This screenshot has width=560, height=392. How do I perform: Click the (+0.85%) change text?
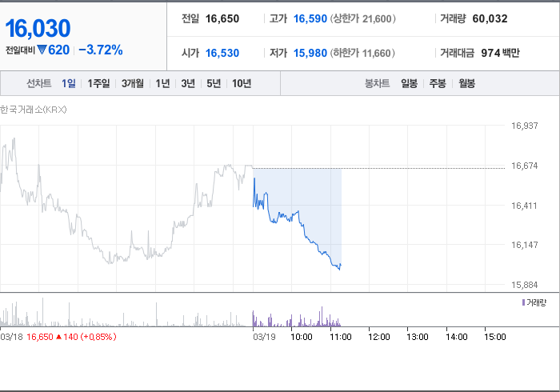click(98, 337)
